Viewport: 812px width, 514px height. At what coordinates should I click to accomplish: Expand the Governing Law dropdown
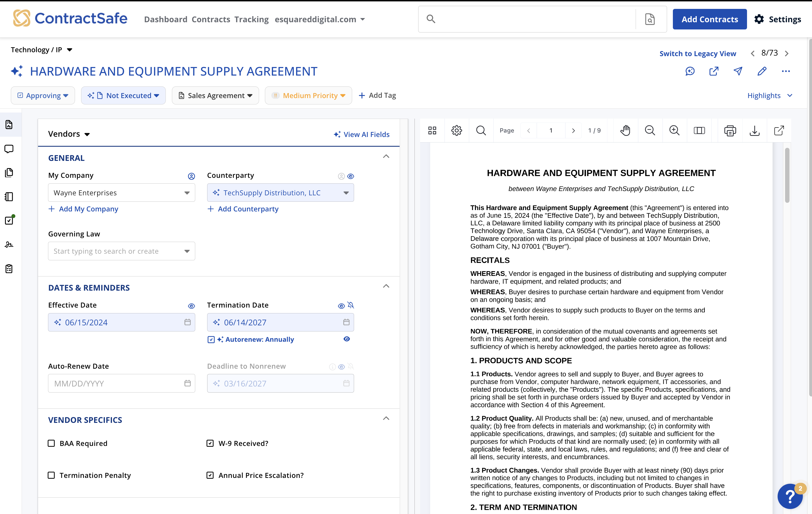coord(187,251)
